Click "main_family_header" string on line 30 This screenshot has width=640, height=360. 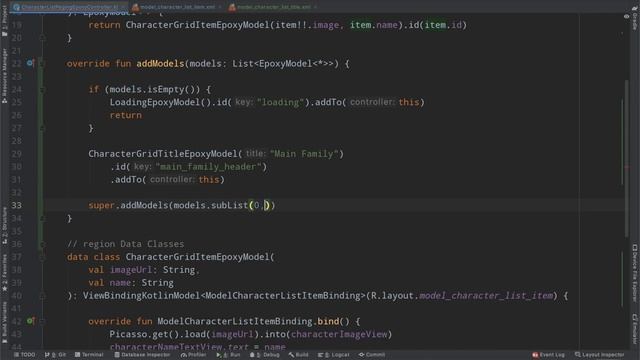coord(208,167)
